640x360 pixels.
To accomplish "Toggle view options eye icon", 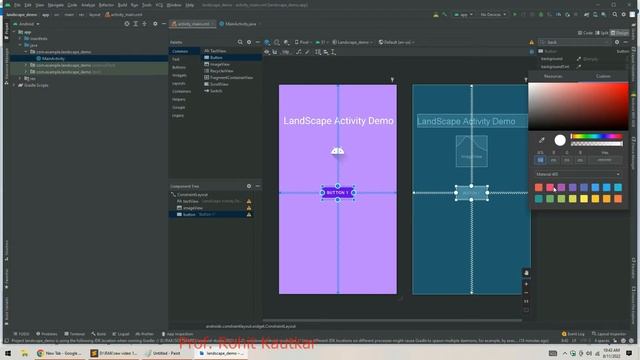I will (267, 52).
